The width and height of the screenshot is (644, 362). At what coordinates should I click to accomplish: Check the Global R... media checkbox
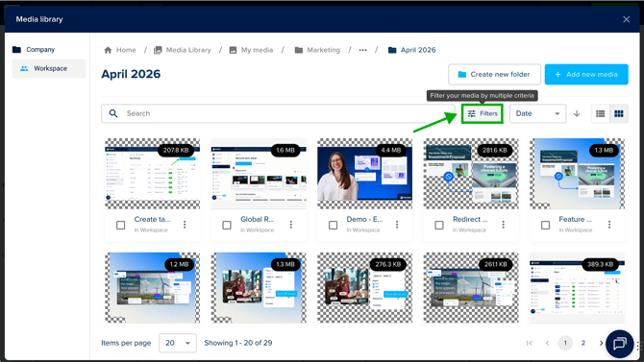(227, 225)
